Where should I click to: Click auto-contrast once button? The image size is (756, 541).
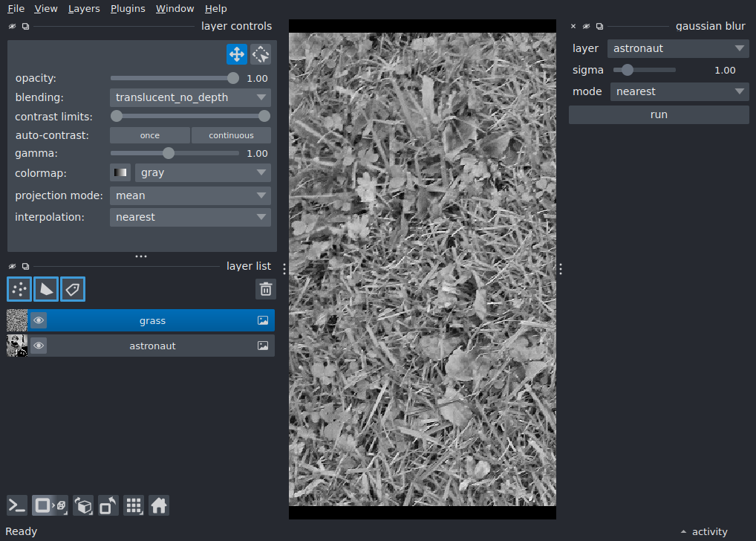150,135
